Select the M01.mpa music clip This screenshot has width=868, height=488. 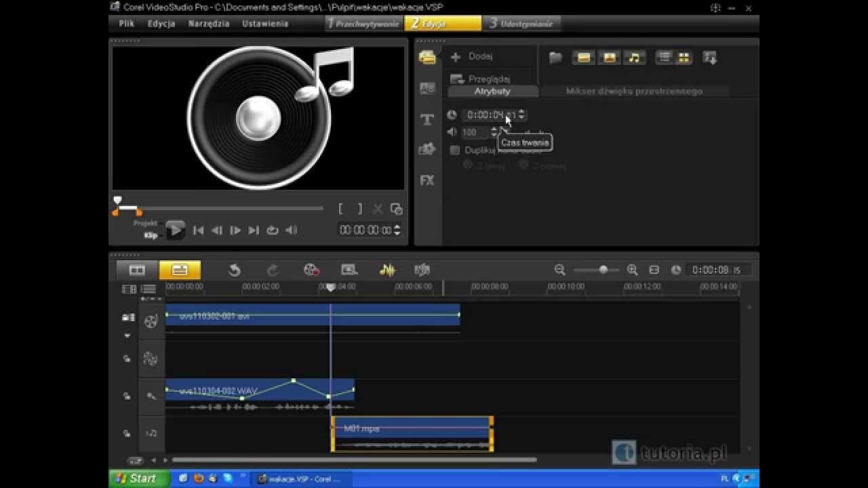click(412, 434)
